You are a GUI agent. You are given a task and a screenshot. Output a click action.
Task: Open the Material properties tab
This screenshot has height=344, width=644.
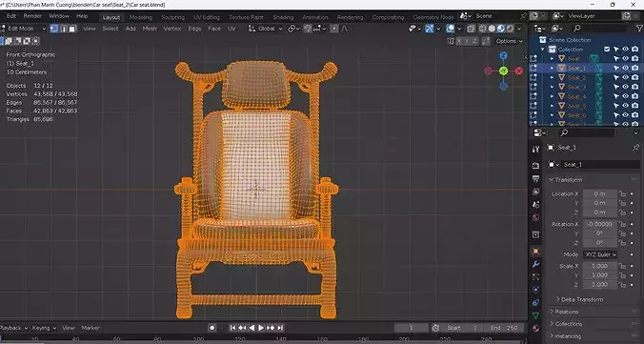pos(535,329)
